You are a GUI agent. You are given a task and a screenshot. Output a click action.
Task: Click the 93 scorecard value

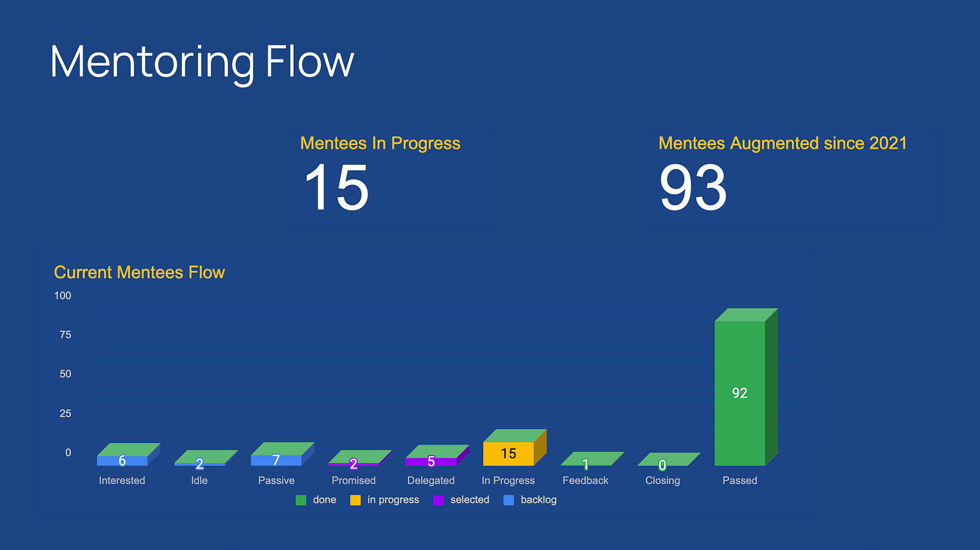click(693, 188)
